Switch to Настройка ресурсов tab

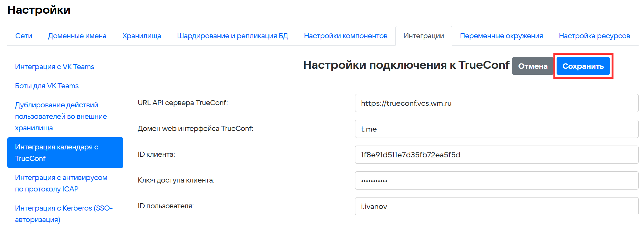594,36
